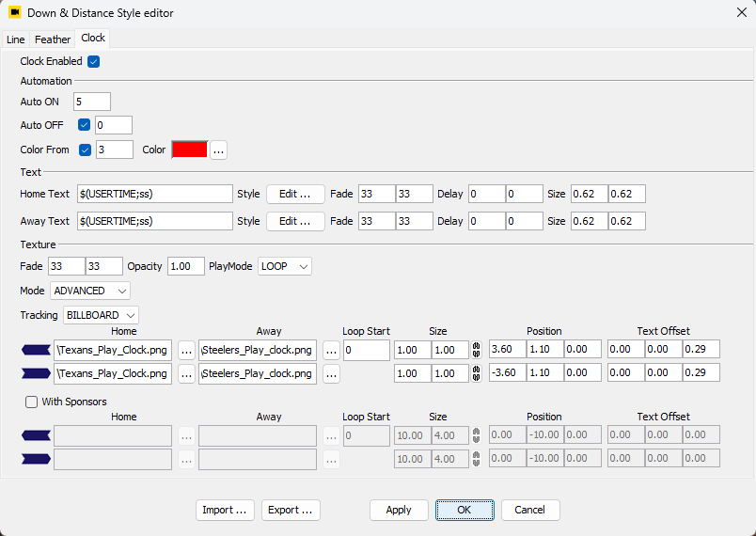
Task: Open the PlayMode LOOP dropdown
Action: click(285, 267)
